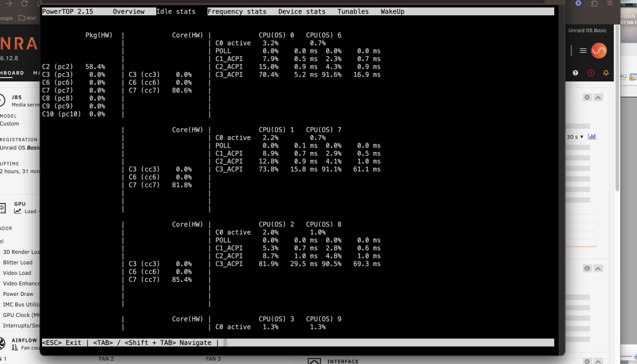637x364 pixels.
Task: Click the uptime value text
Action: coord(20,171)
